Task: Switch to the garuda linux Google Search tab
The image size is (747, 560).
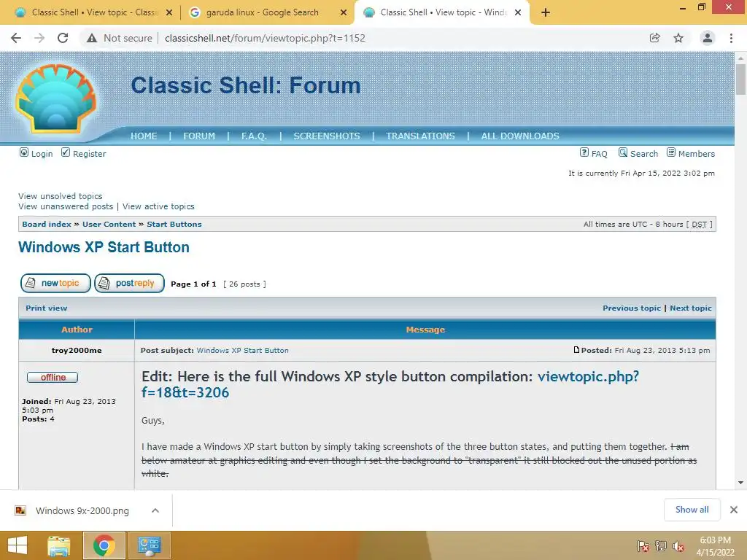Action: (x=262, y=12)
